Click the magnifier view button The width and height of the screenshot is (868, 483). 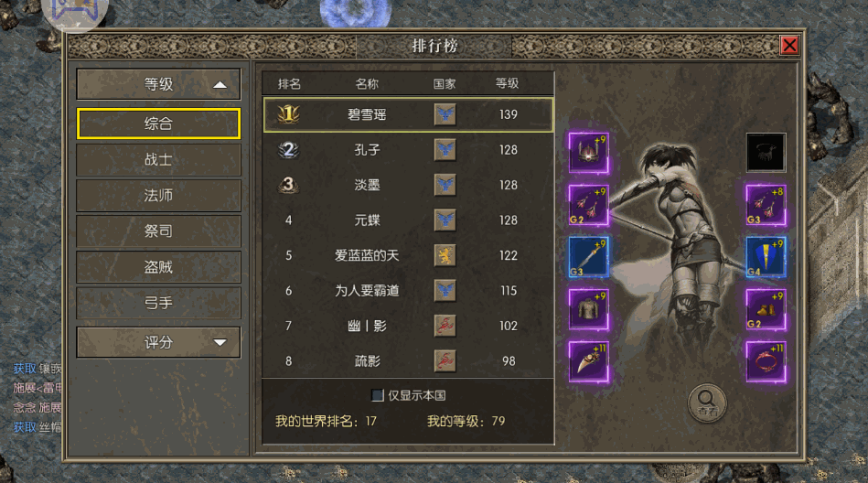[707, 402]
